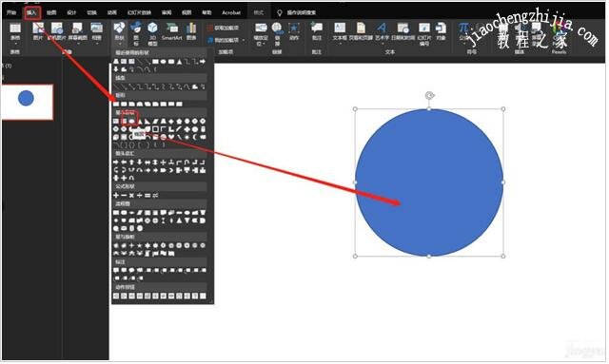Click the 公式形状 section header
The width and height of the screenshot is (609, 364).
(160, 186)
